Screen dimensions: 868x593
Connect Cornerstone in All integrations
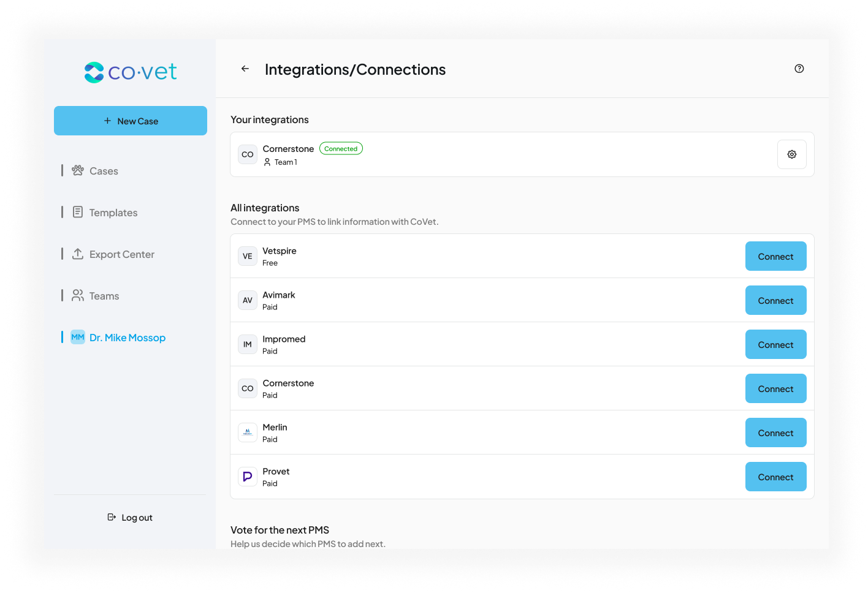pyautogui.click(x=776, y=388)
